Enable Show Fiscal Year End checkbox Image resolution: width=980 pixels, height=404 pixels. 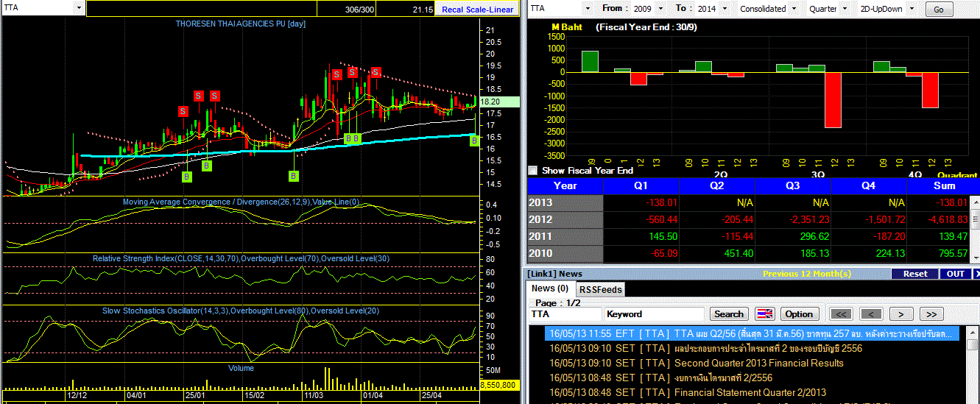[x=532, y=170]
